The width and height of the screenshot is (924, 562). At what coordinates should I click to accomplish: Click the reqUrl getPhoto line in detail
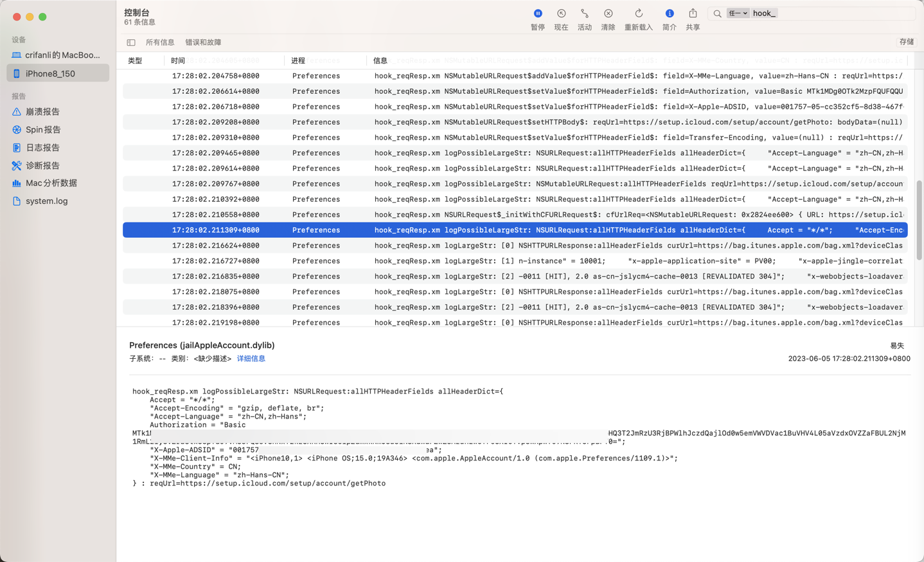point(259,484)
